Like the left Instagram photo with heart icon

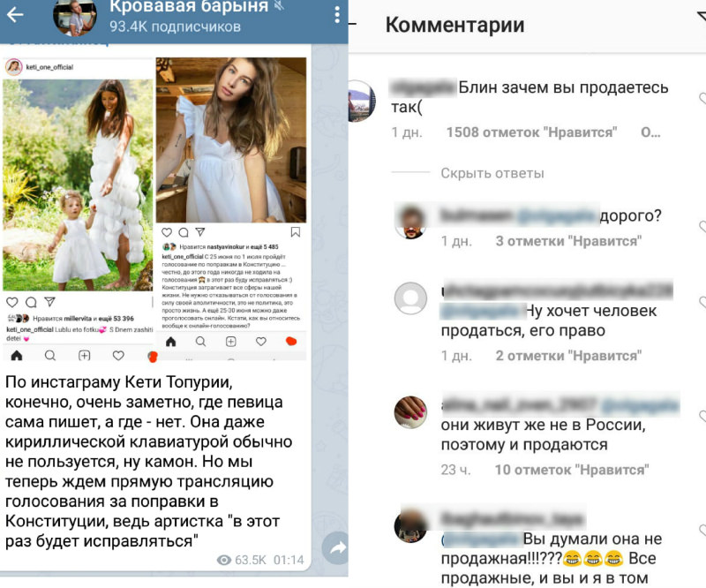[12, 302]
